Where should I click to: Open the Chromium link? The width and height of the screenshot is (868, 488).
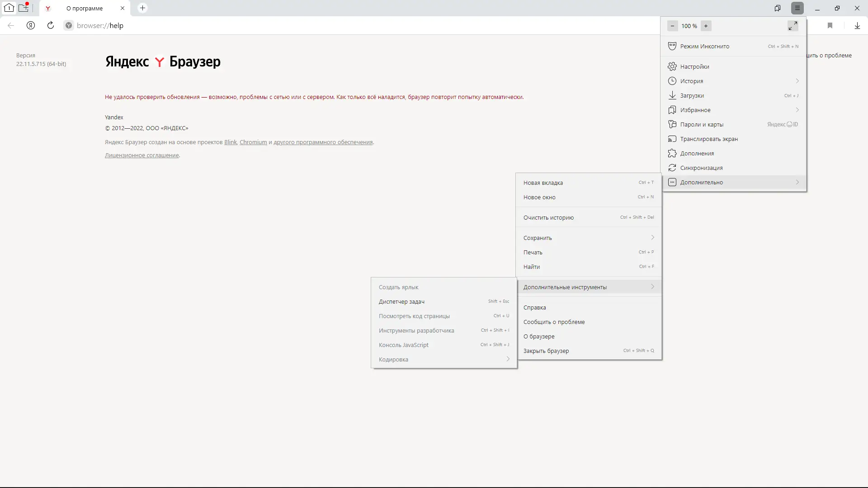(253, 142)
